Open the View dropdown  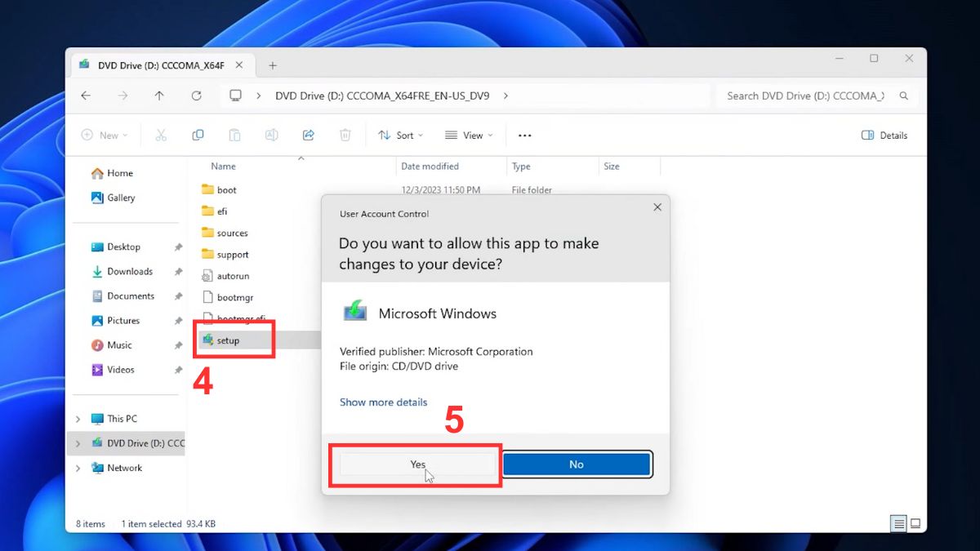coord(468,135)
